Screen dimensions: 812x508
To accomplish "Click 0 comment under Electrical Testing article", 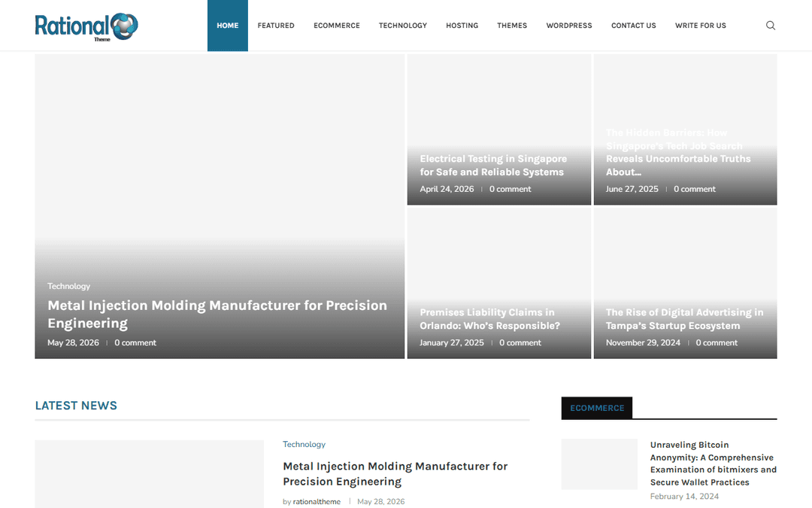I will point(510,189).
